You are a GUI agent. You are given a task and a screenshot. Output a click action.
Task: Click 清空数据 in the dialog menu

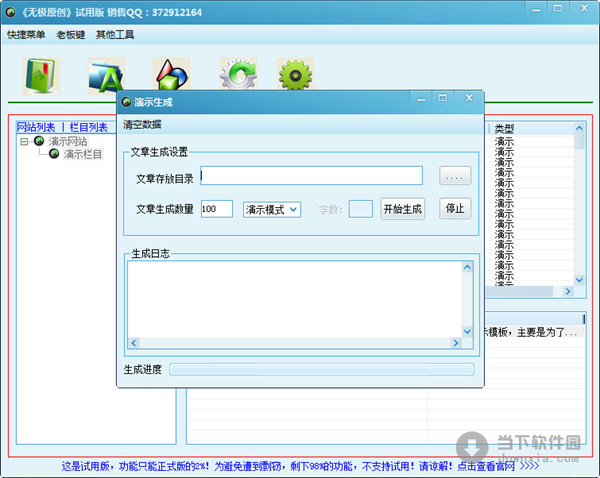(142, 124)
